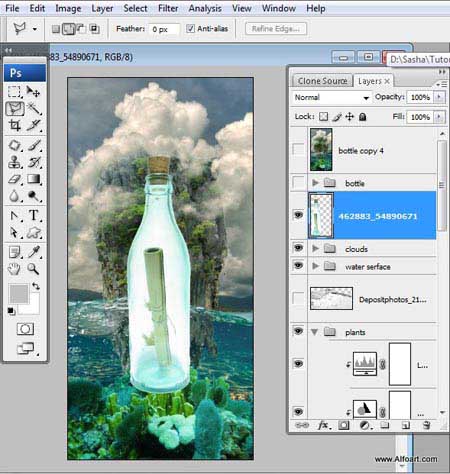Screen dimensions: 450x474
Task: Delete layer with trash icon
Action: [x=426, y=425]
